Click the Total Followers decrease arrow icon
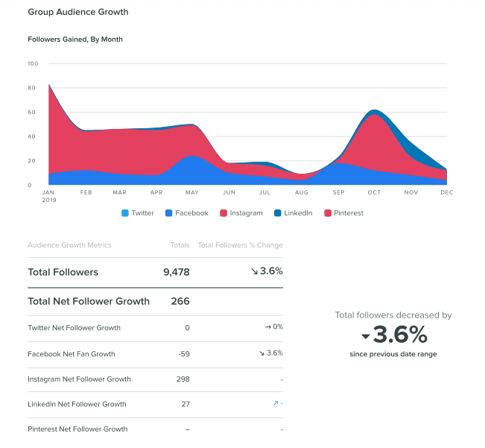485x448 pixels. click(255, 271)
